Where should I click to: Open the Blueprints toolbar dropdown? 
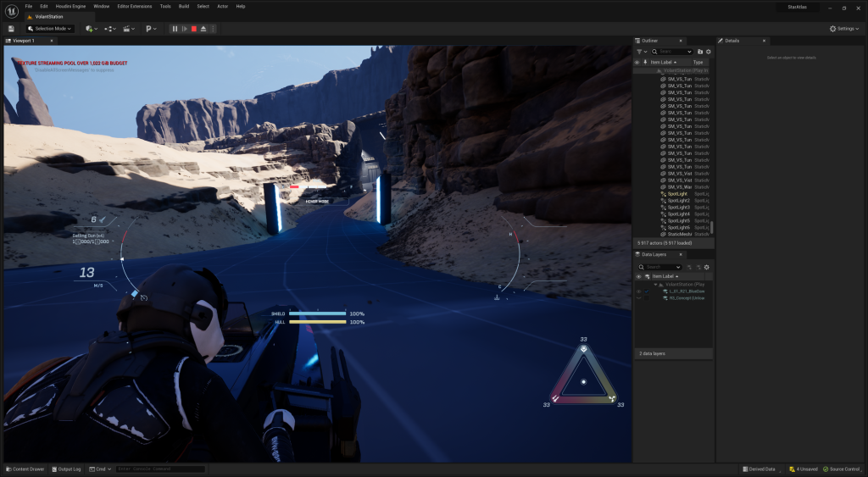[109, 29]
